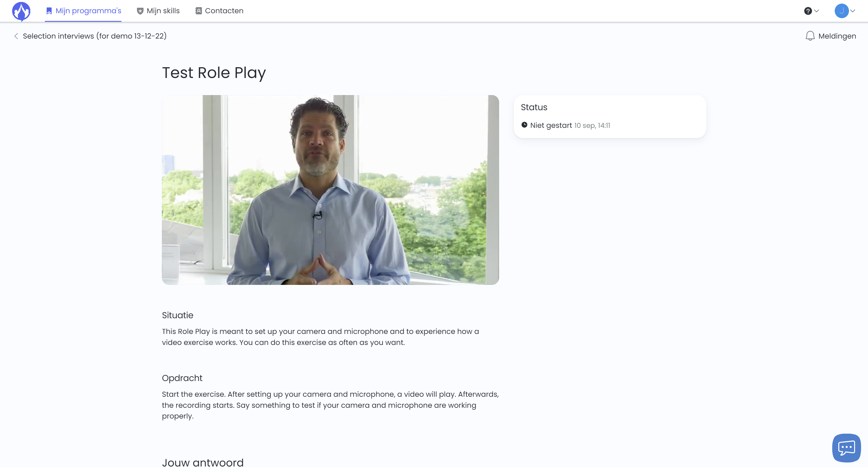The height and width of the screenshot is (467, 868).
Task: Select the 'Niet gestart' status text
Action: tap(551, 125)
